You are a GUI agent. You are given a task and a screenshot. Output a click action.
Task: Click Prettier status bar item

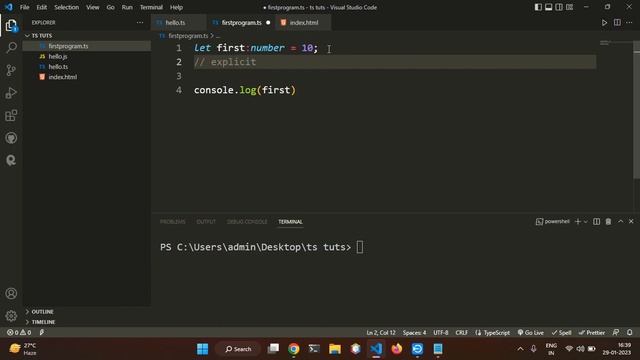pos(592,333)
